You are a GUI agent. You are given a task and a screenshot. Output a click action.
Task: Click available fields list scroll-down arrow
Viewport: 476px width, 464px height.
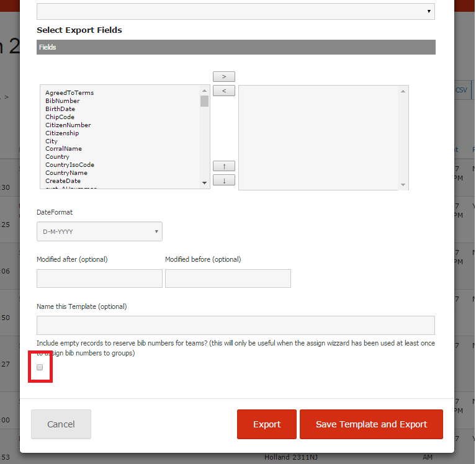point(204,183)
